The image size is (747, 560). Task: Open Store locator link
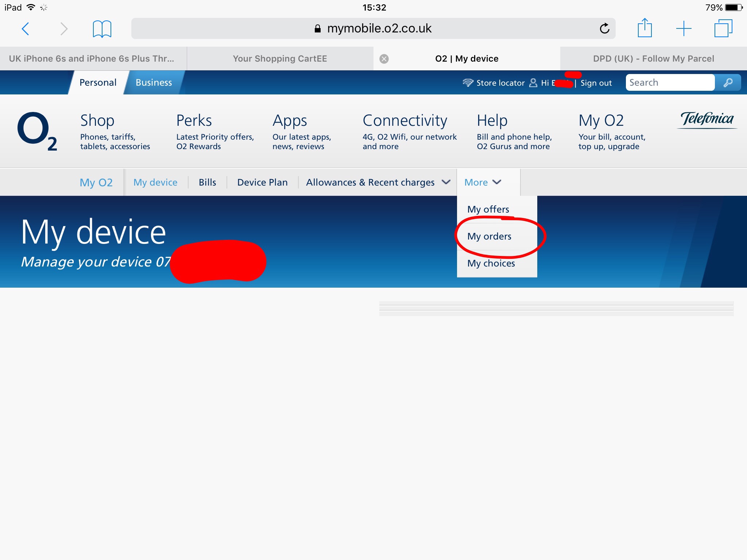[x=500, y=83]
